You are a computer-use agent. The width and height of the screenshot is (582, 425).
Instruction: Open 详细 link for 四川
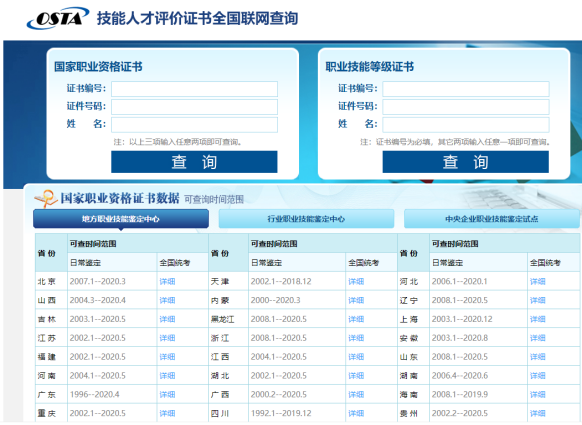pyautogui.click(x=356, y=413)
